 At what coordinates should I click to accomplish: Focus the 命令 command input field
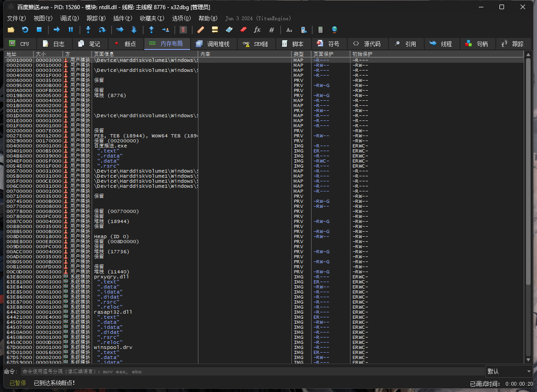[252, 371]
